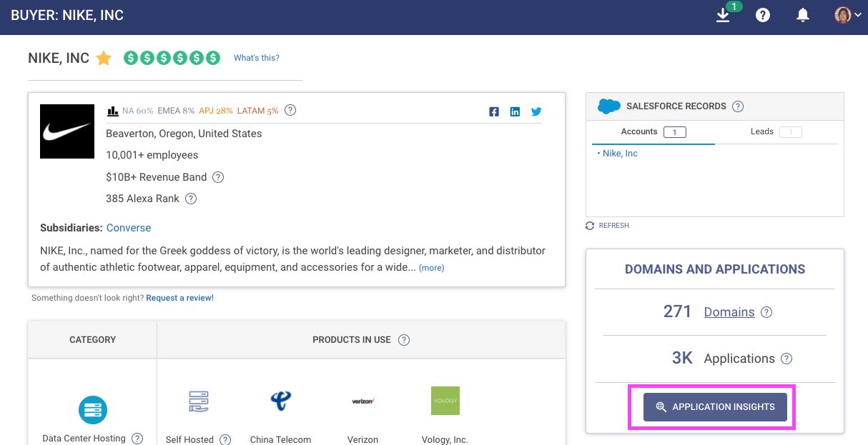Open help for $10B+ Revenue Band
Screen dimensions: 868x445
(x=219, y=177)
